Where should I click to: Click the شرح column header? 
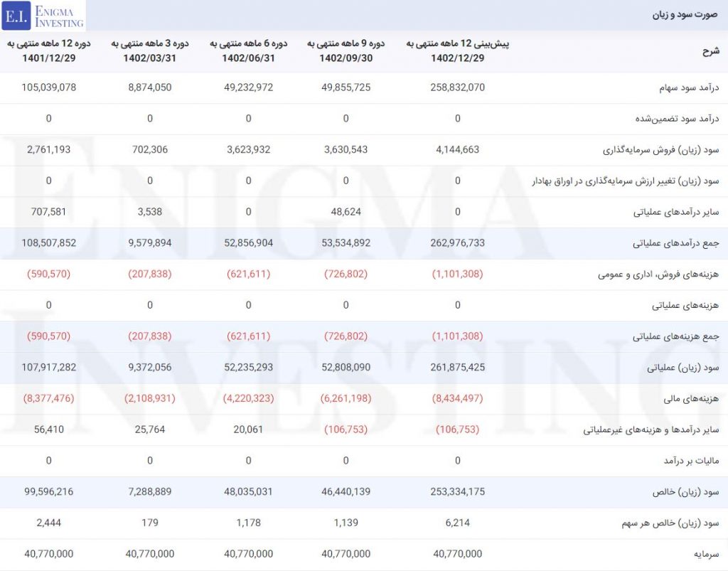(x=710, y=50)
